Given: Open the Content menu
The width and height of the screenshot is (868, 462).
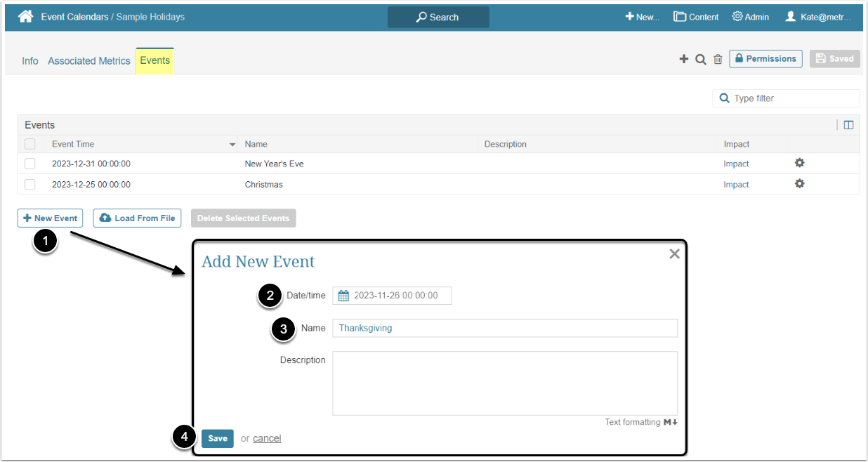Looking at the screenshot, I should tap(696, 17).
